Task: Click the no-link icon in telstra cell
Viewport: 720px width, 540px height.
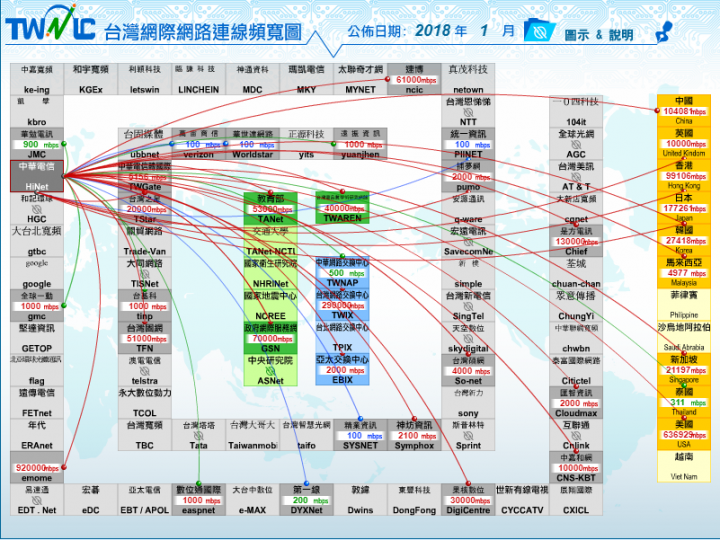Action: (144, 371)
